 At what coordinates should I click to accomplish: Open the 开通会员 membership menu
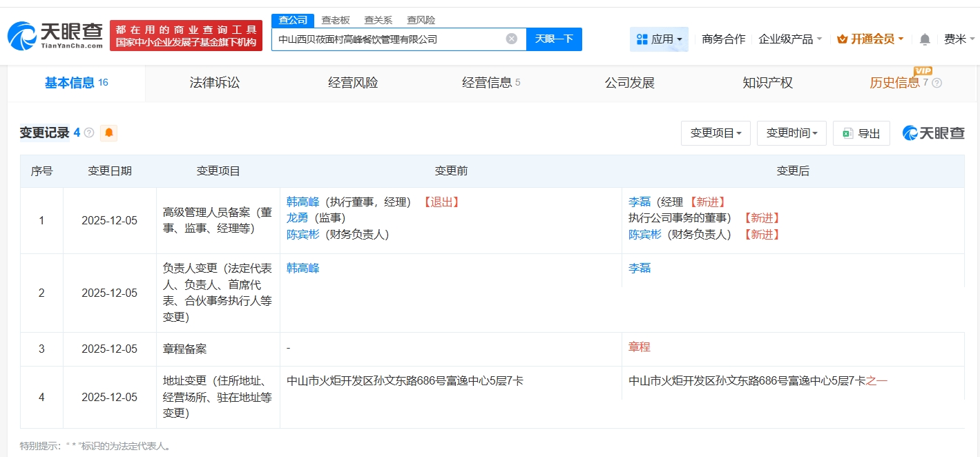coord(870,39)
